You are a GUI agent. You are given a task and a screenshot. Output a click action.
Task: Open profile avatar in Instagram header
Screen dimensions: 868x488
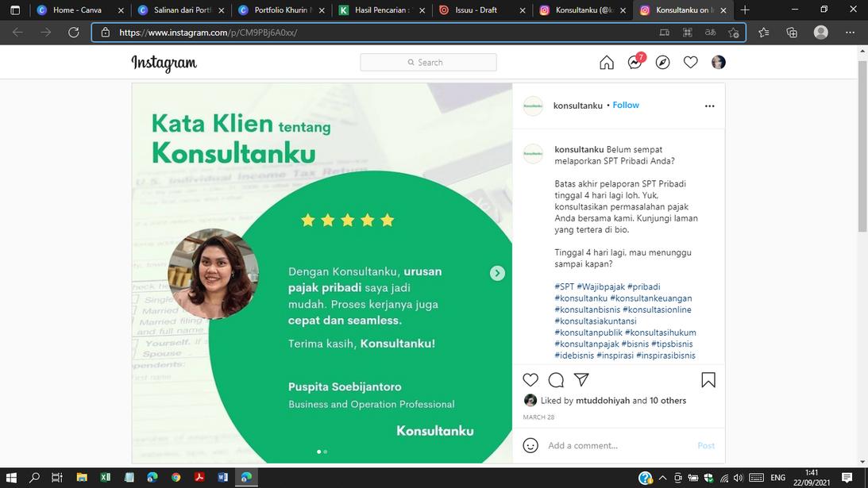[719, 63]
